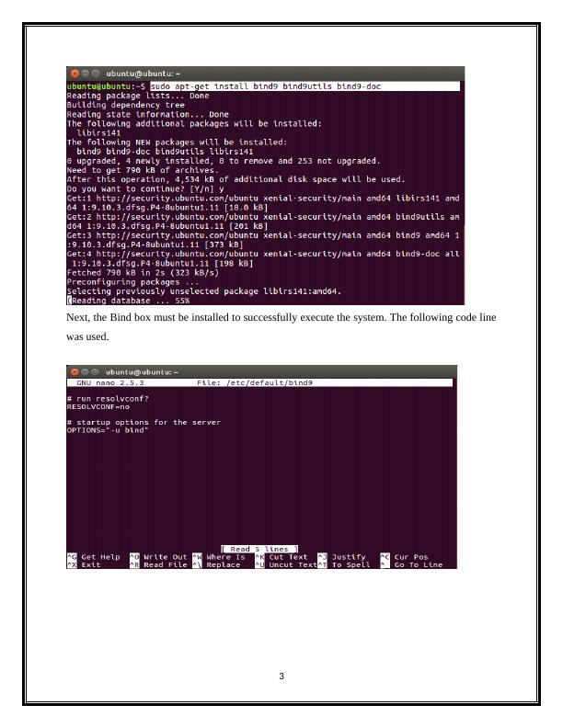563x728 pixels.
Task: Click the first security.ubuntu.com URL
Action: tap(177, 199)
